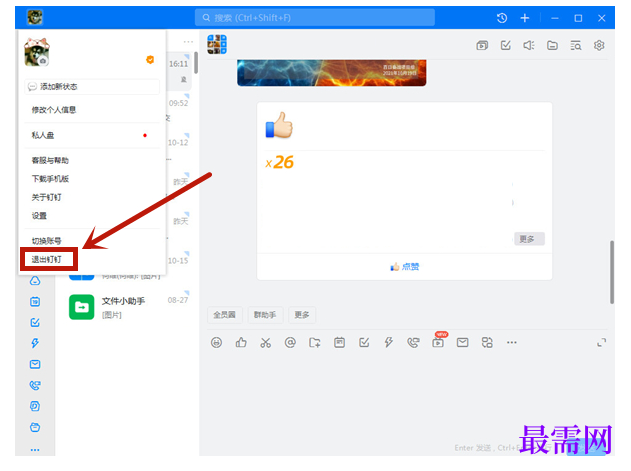
Task: Open group files folder icon in header
Action: pos(552,45)
